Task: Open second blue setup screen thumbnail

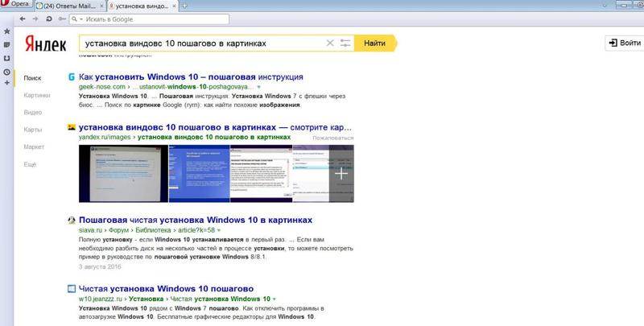Action: click(199, 173)
